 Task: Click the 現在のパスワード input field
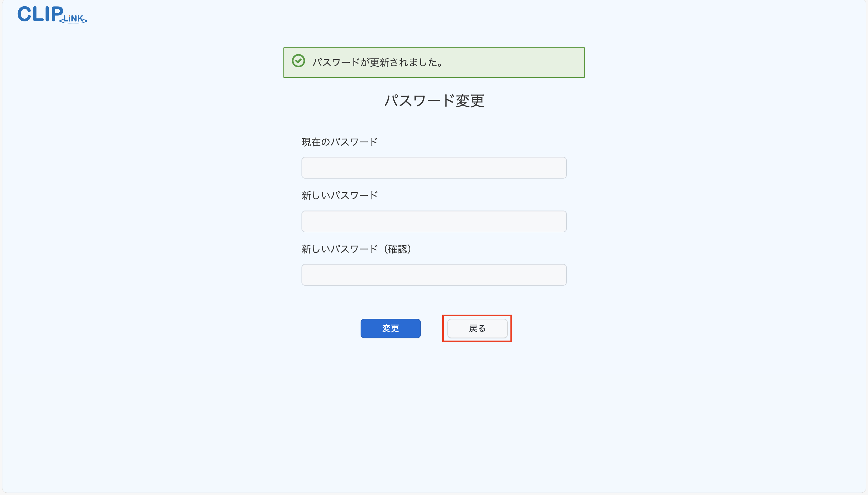pos(434,167)
